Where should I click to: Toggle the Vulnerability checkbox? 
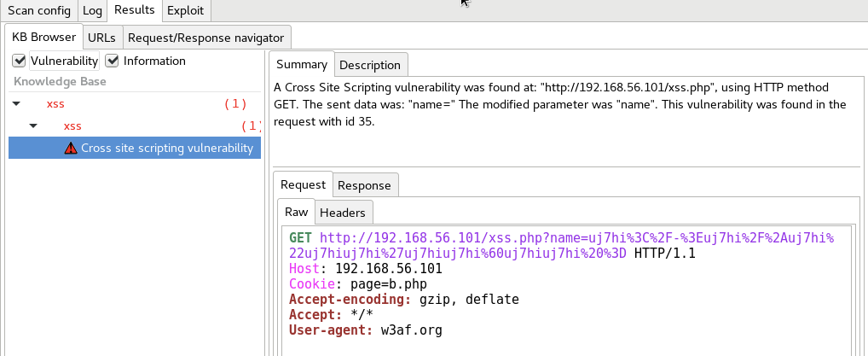click(x=19, y=61)
